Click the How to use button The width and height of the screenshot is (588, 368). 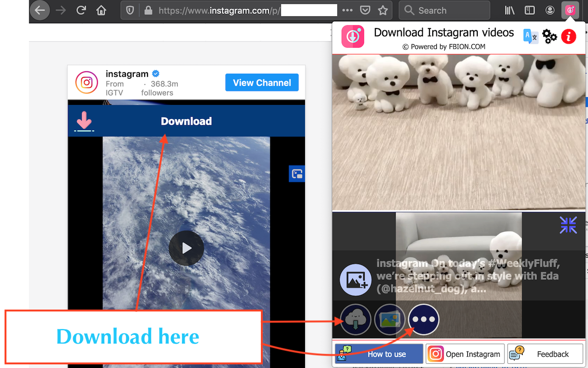tap(379, 354)
